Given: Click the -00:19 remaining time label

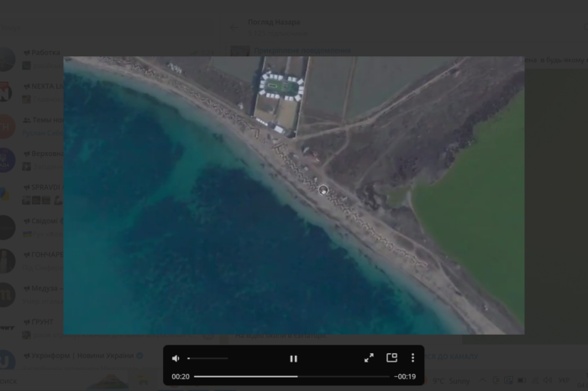Looking at the screenshot, I should point(405,377).
